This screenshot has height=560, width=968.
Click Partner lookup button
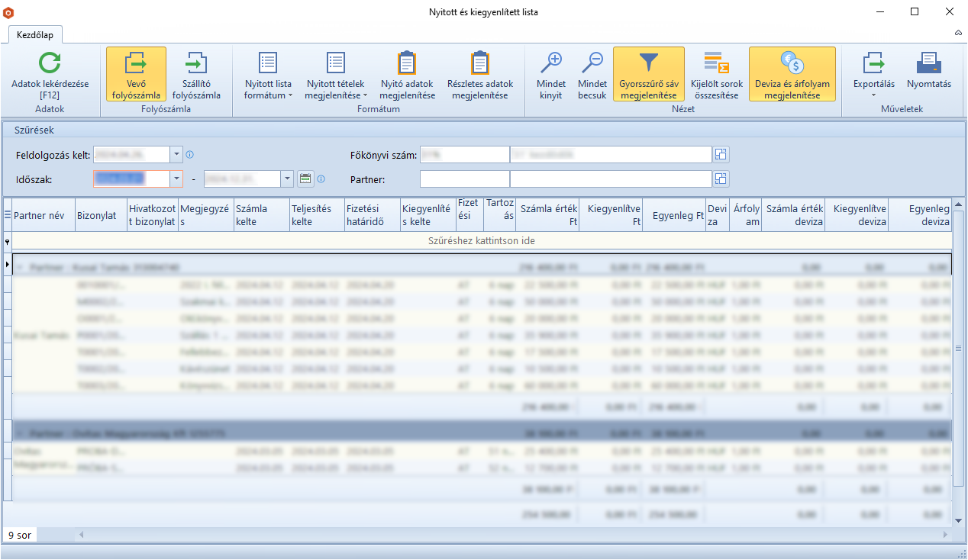721,179
